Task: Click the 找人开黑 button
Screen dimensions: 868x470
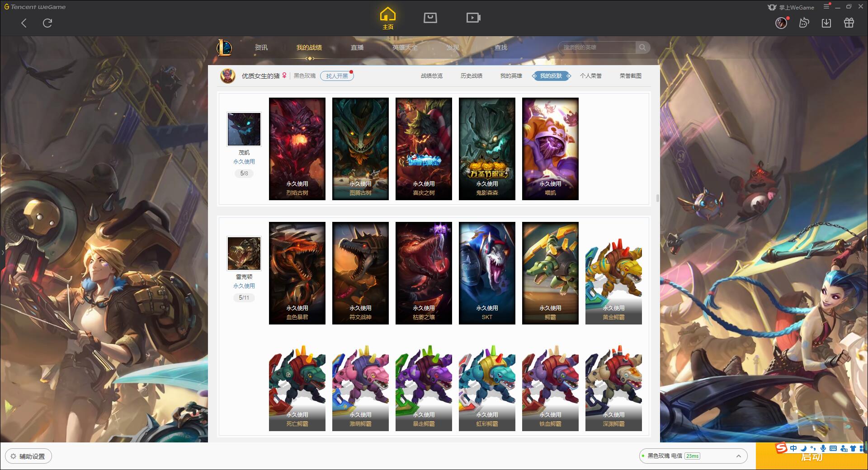Action: [x=337, y=76]
